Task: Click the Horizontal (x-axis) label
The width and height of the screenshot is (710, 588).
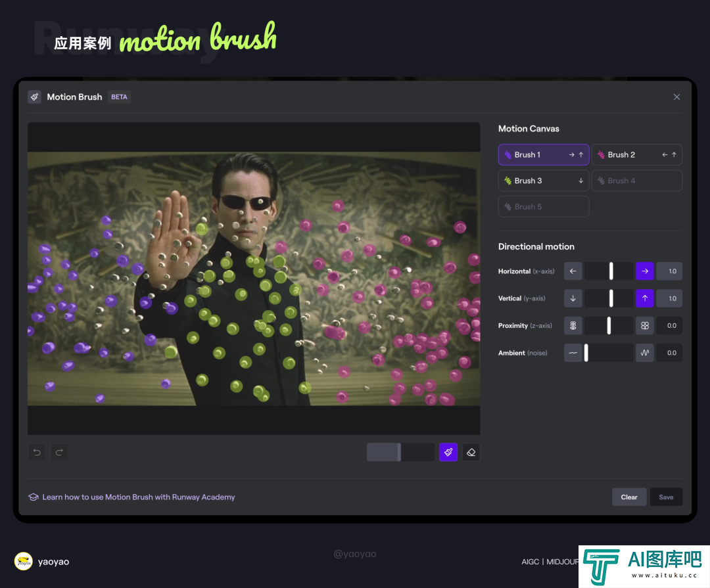Action: pos(526,271)
